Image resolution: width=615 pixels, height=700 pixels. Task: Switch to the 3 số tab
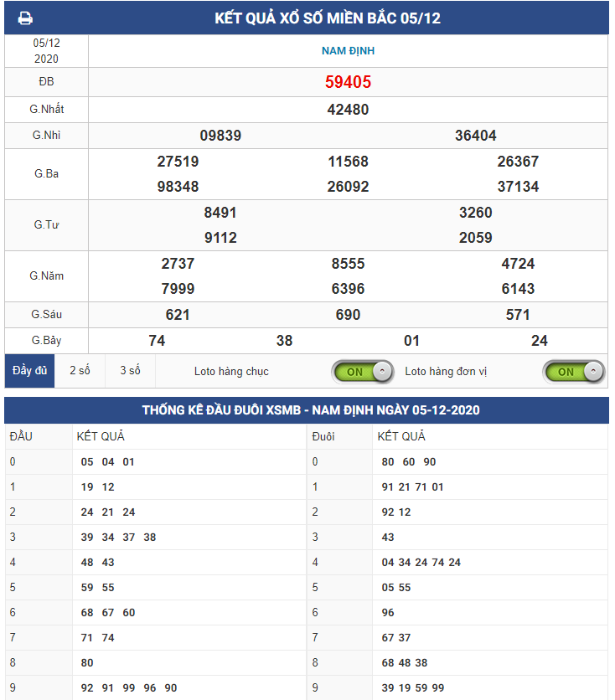tap(130, 371)
